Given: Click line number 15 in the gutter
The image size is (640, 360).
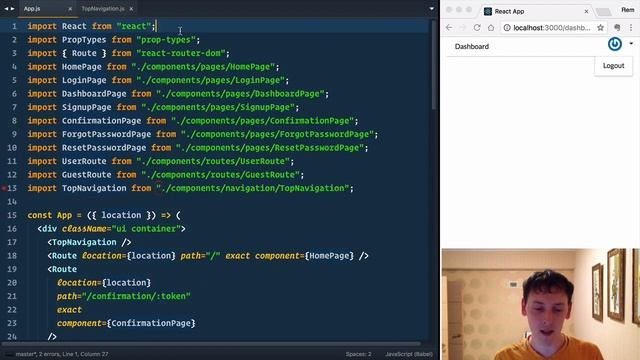Looking at the screenshot, I should coord(12,215).
